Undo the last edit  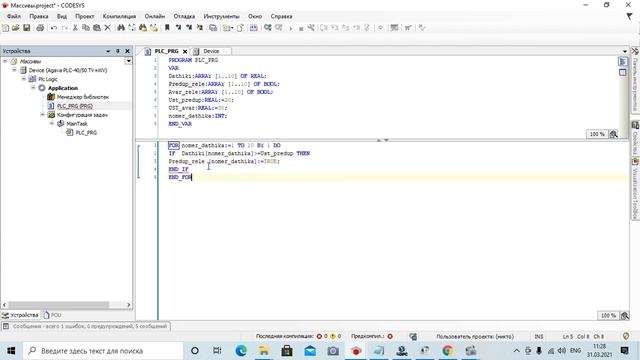point(53,28)
